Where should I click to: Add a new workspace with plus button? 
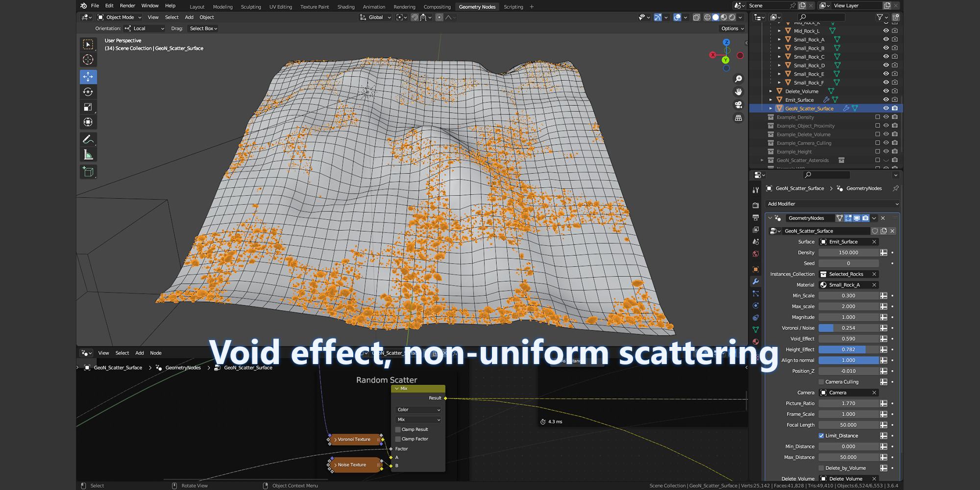[532, 7]
